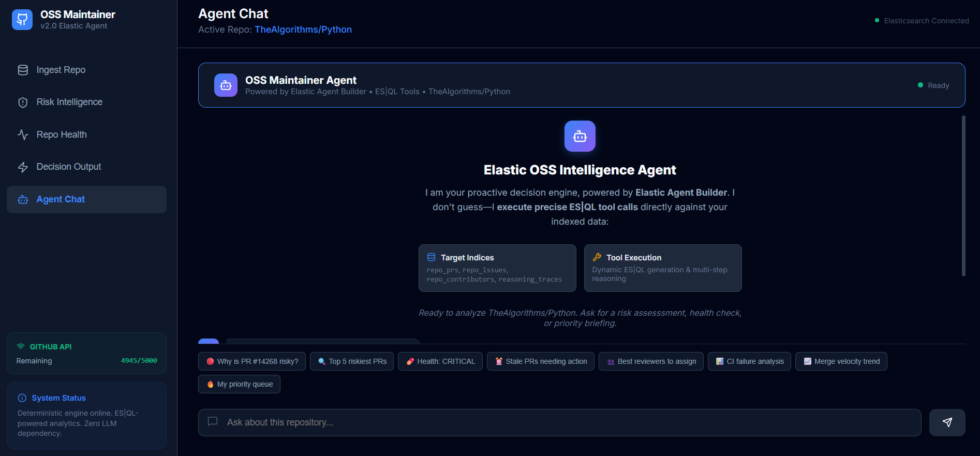
Task: Click the Agent Chat robot icon in sidebar
Action: pyautogui.click(x=23, y=199)
